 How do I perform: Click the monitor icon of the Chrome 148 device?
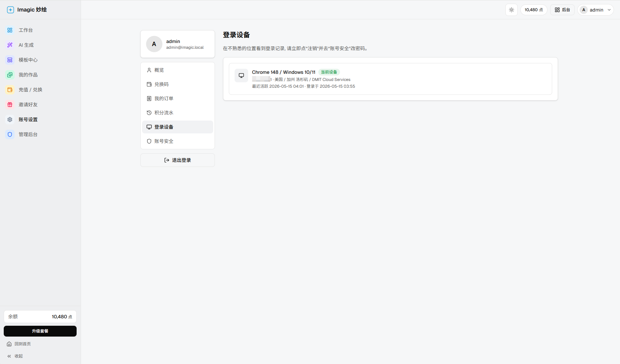(x=241, y=76)
